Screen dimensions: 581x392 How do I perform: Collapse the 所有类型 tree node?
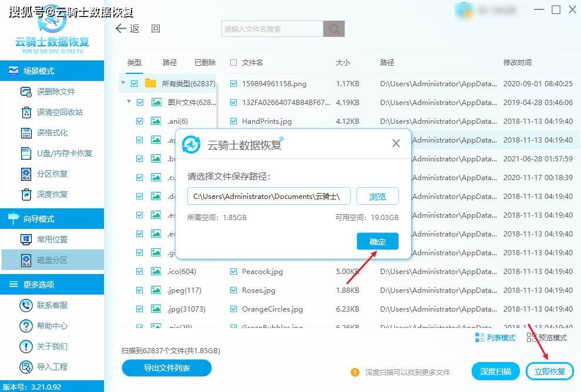pos(123,83)
